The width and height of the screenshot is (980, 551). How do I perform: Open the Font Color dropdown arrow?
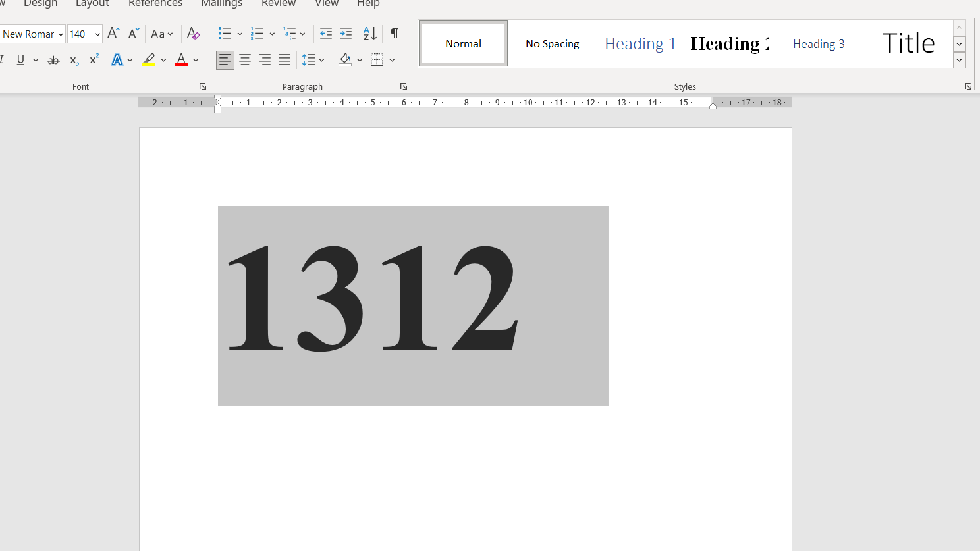coord(196,60)
